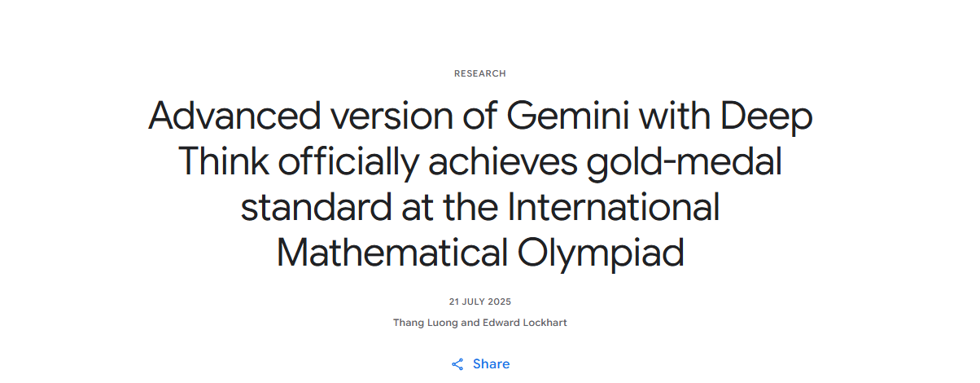Click the Share button label
The image size is (980, 383).
(491, 364)
